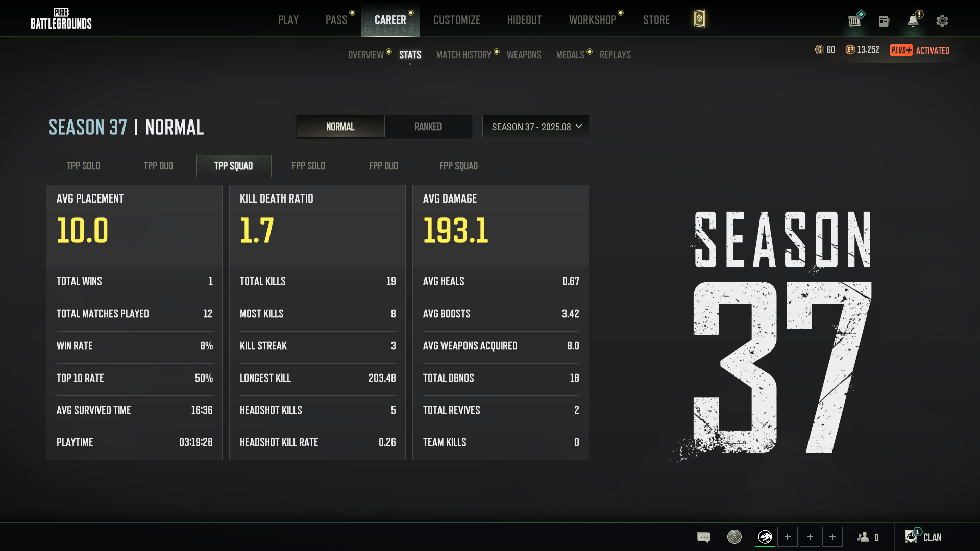
Task: Click the TOTAL WINS row
Action: tap(135, 281)
